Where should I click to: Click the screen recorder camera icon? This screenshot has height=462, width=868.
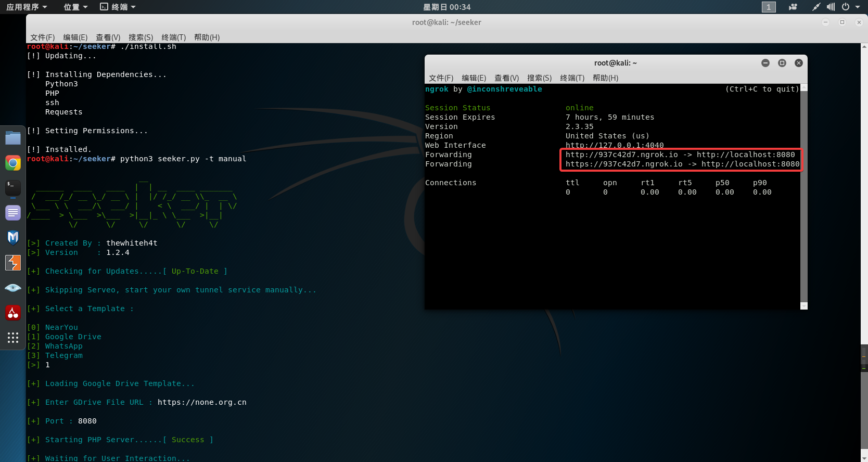[x=793, y=7]
